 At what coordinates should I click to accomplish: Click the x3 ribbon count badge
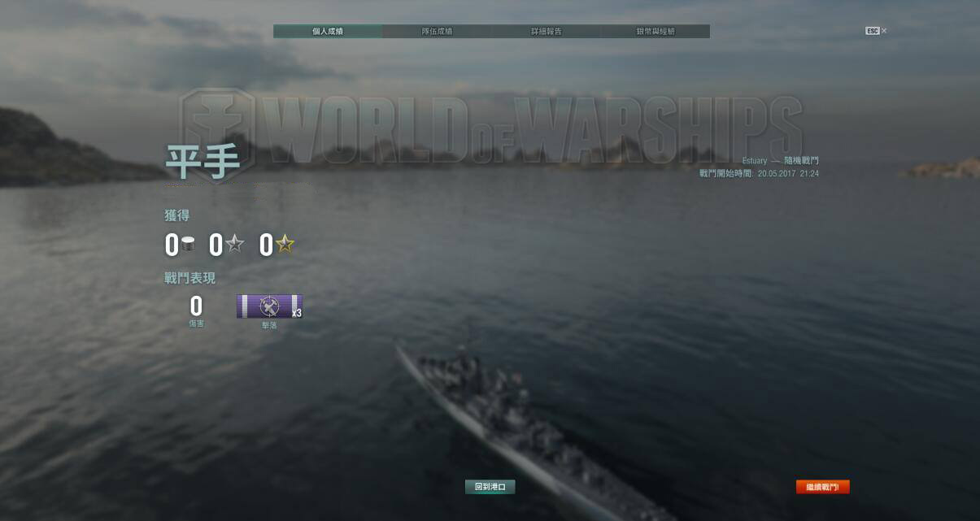[297, 313]
